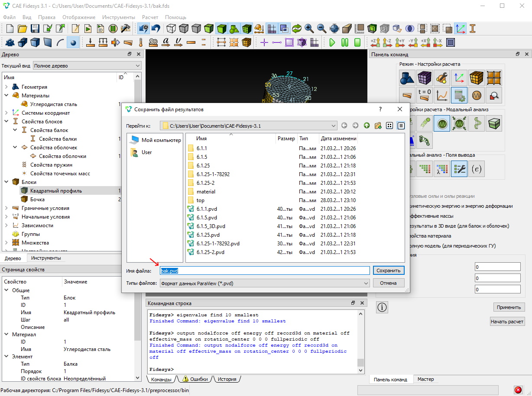Switch save dialog to icon grid view

click(x=389, y=126)
